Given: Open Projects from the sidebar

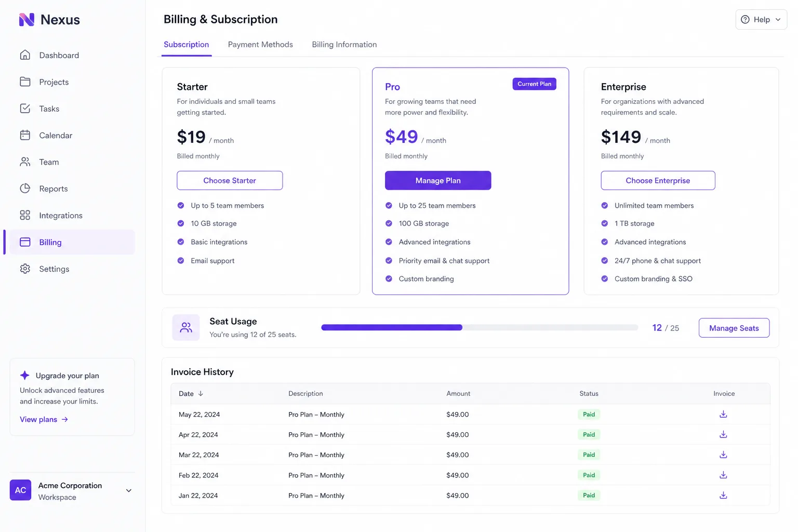Looking at the screenshot, I should (x=72, y=82).
